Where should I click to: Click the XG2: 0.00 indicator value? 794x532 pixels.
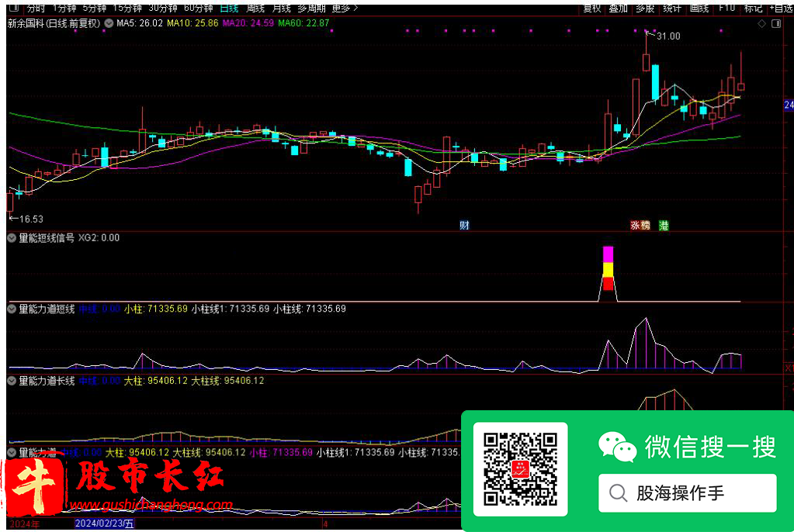point(99,238)
